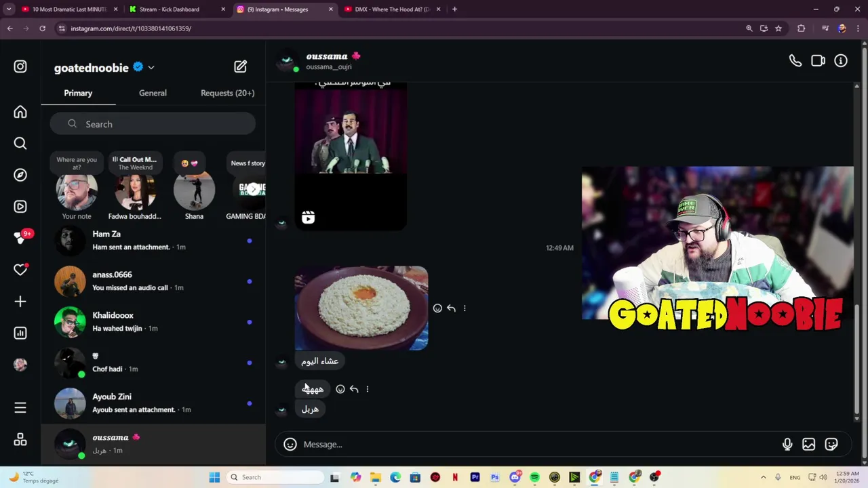This screenshot has height=488, width=868.
Task: Open profile avatar in sidebar
Action: tap(20, 365)
